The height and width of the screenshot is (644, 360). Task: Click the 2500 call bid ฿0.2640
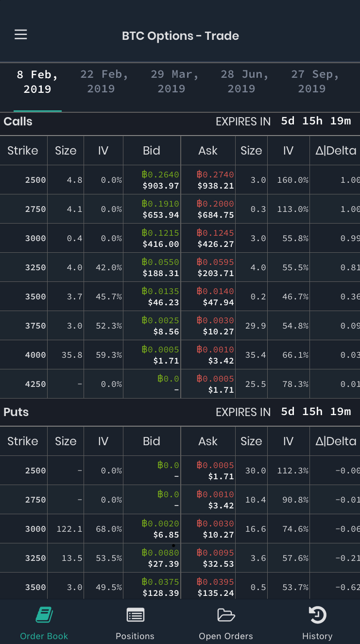pyautogui.click(x=160, y=174)
